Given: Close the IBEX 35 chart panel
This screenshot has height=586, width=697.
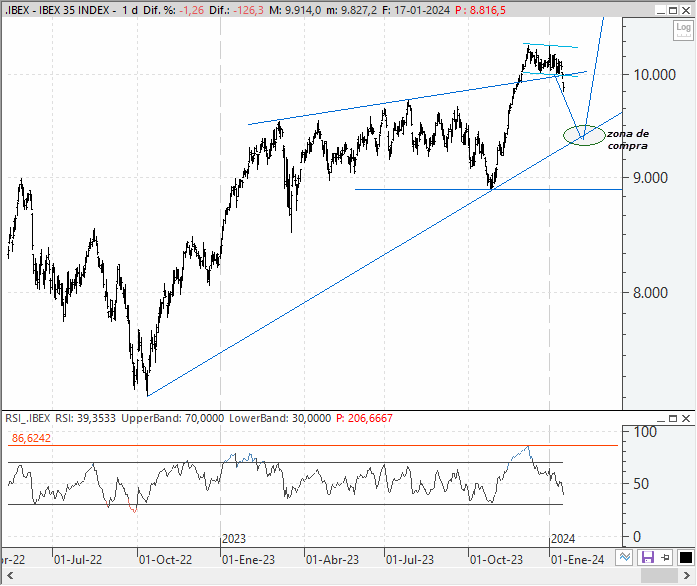Looking at the screenshot, I should [686, 10].
